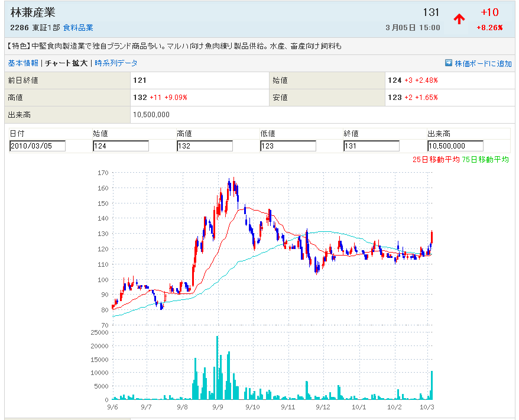Click the tallest volume bar near 9/9
The height and width of the screenshot is (420, 519).
[218, 368]
